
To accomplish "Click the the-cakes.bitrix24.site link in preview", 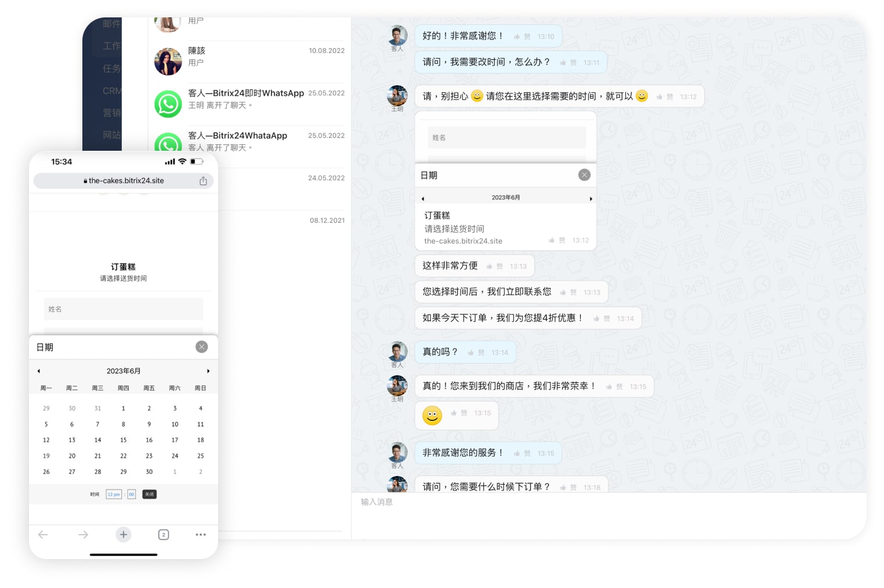I will [463, 241].
